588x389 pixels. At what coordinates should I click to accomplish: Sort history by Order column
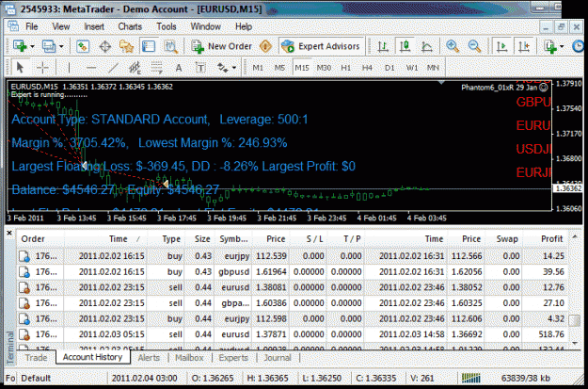point(40,239)
